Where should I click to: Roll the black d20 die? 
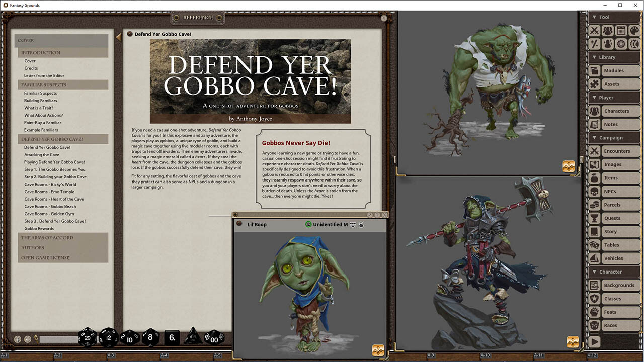point(87,337)
